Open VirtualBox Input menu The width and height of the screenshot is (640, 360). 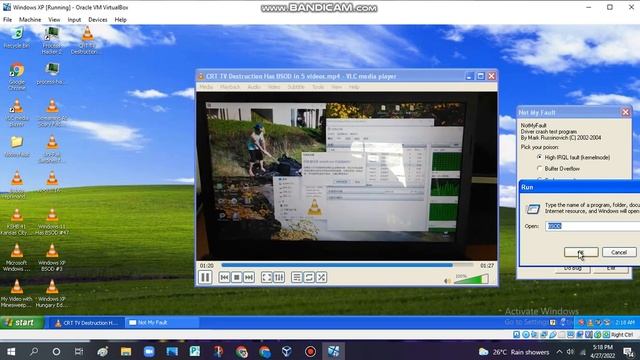click(74, 20)
